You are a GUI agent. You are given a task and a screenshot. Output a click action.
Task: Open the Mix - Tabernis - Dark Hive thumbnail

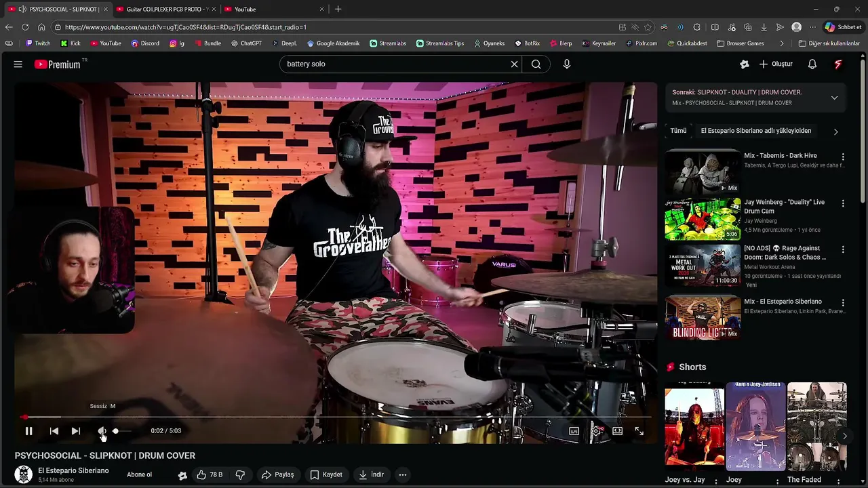click(x=703, y=172)
